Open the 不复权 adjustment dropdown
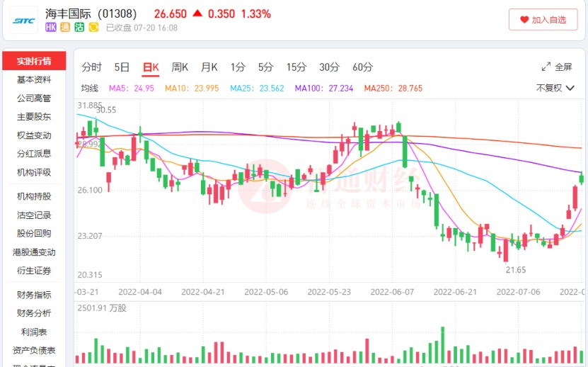 click(x=555, y=88)
